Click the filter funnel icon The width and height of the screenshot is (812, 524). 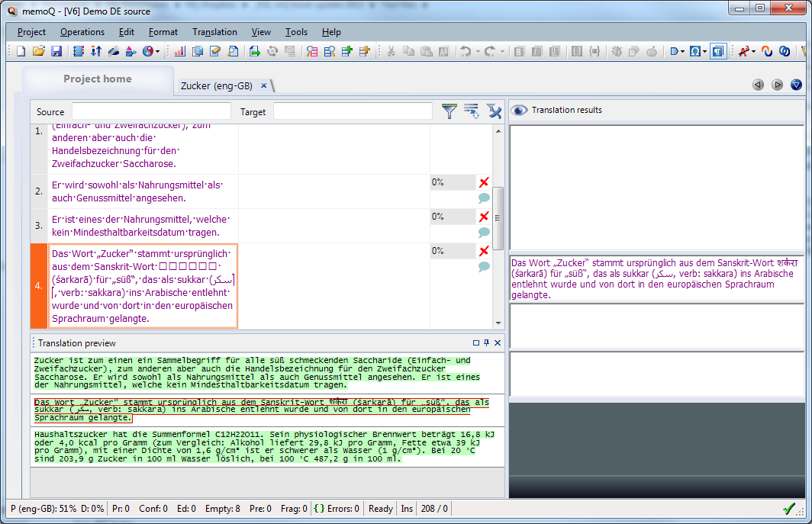click(449, 111)
